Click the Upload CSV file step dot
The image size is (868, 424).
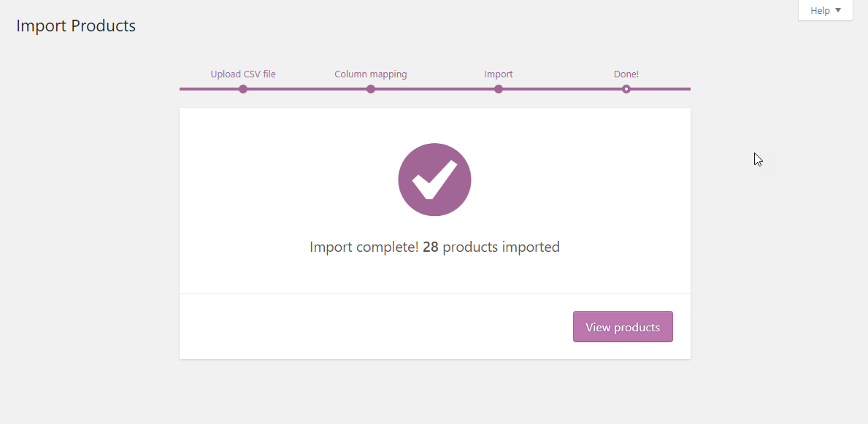tap(243, 89)
